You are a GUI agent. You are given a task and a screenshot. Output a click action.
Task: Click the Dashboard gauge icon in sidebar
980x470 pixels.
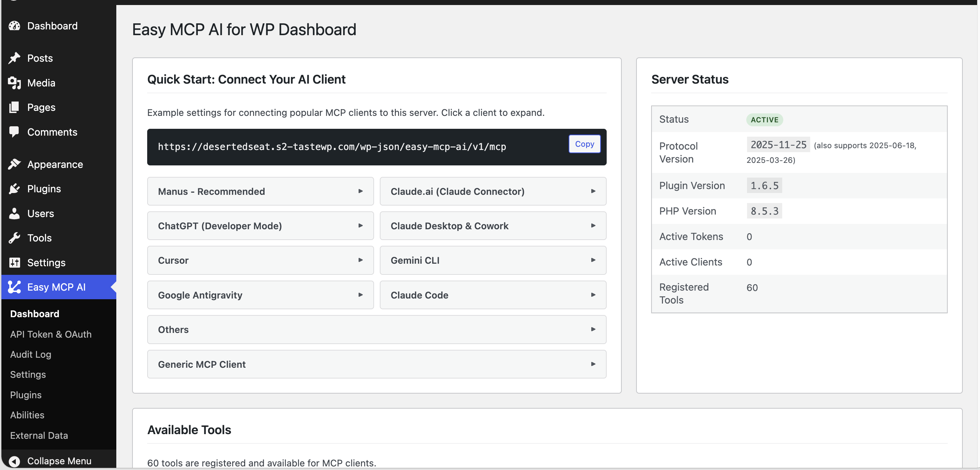[x=14, y=26]
